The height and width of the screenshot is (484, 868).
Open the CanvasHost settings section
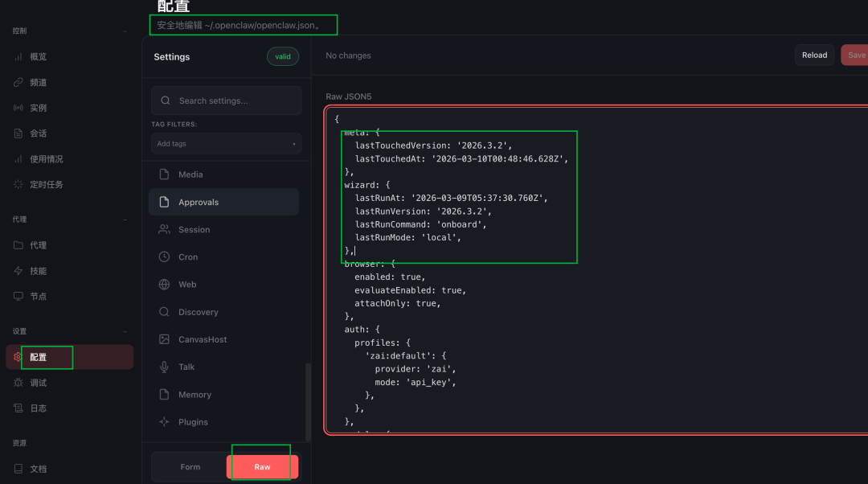tap(223, 339)
